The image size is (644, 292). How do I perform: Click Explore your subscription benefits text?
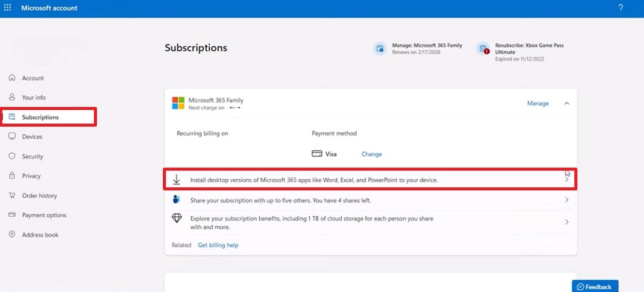click(311, 222)
